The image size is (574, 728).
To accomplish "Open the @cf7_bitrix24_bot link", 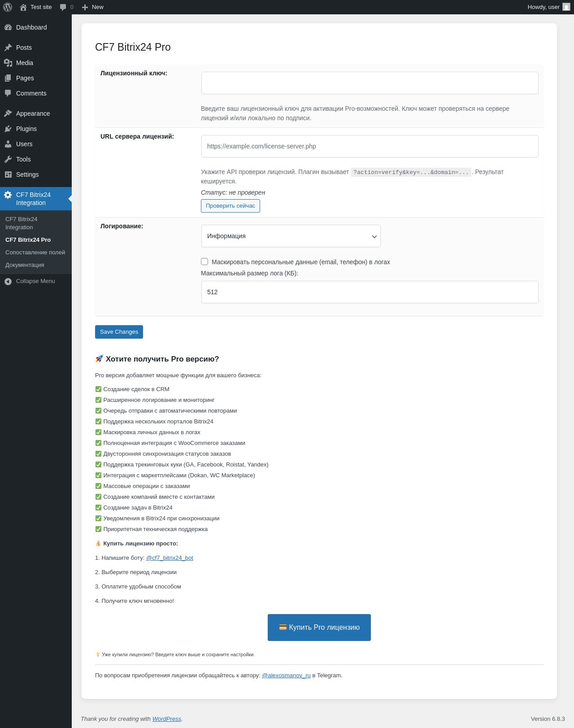I will tap(170, 558).
